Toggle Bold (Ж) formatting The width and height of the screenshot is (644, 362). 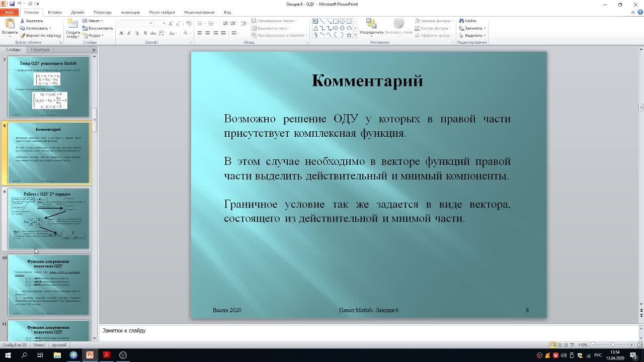pos(121,33)
